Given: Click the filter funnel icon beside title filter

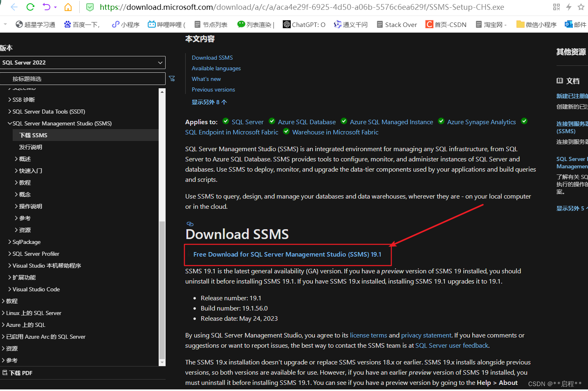Looking at the screenshot, I should 172,78.
